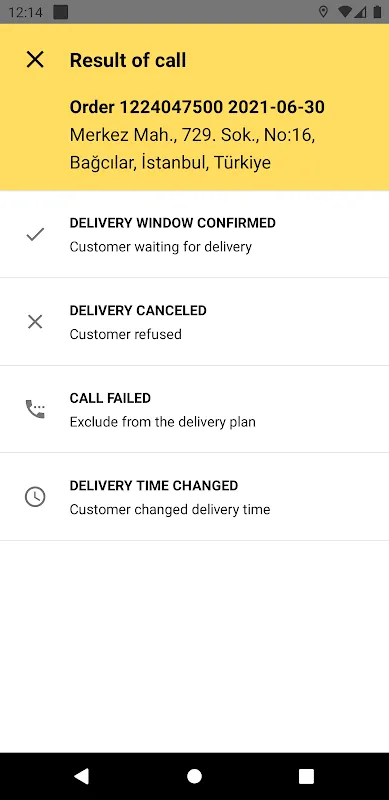
Task: Tap the Bağcılar, İstanbul address line
Action: (171, 163)
